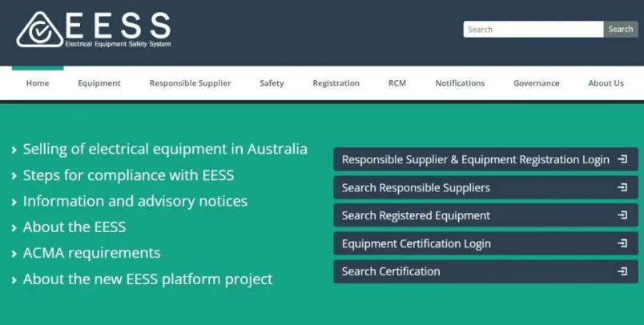Click chevron beside new EESS platform project
644x325 pixels.
[14, 280]
